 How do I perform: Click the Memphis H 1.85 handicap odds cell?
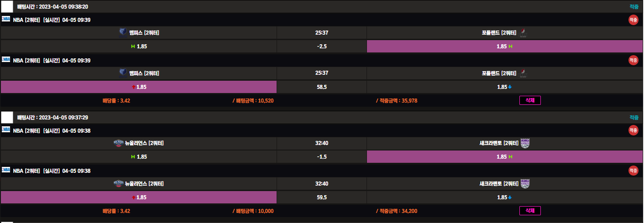click(x=139, y=47)
